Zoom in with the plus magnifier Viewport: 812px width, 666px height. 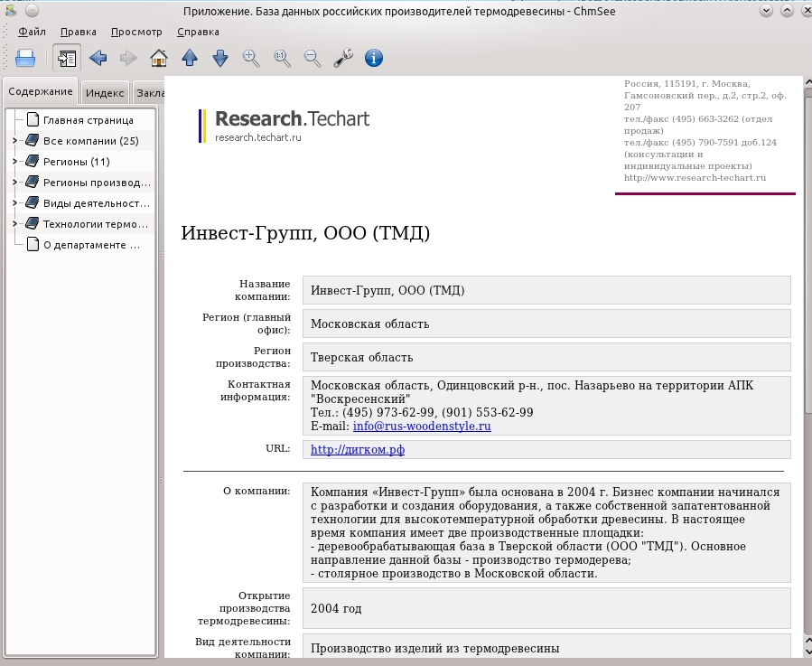[x=251, y=58]
